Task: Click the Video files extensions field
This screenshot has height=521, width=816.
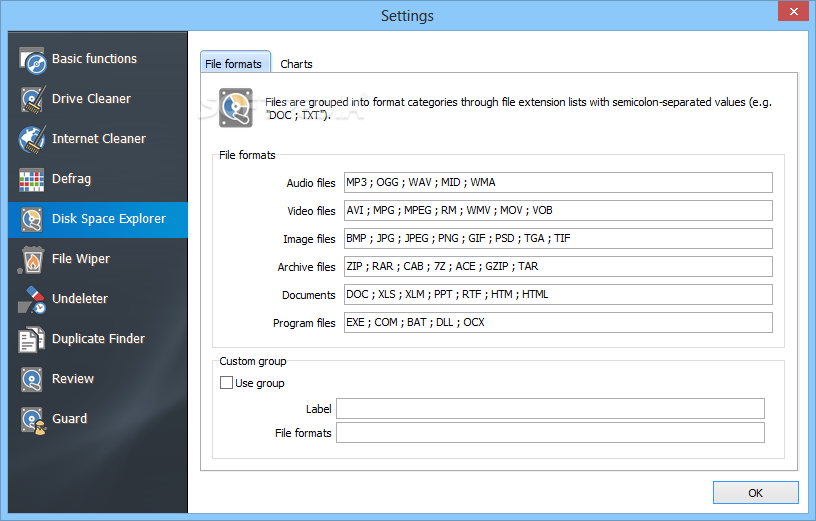Action: pyautogui.click(x=558, y=211)
